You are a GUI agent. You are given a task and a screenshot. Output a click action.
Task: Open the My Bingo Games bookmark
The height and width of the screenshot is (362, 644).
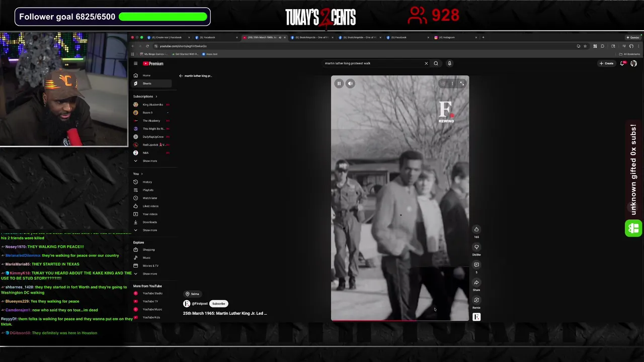point(153,54)
